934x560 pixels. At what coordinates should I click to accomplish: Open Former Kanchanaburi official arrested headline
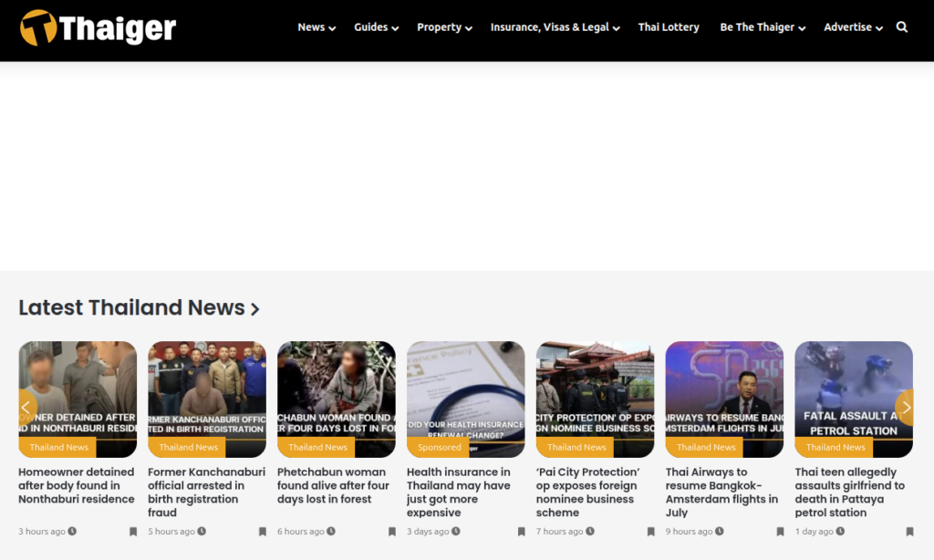pyautogui.click(x=207, y=493)
